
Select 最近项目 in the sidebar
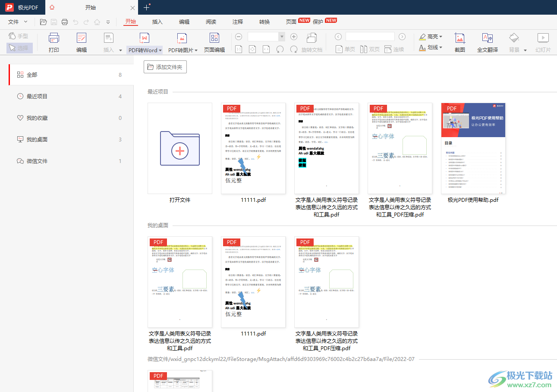coord(71,96)
